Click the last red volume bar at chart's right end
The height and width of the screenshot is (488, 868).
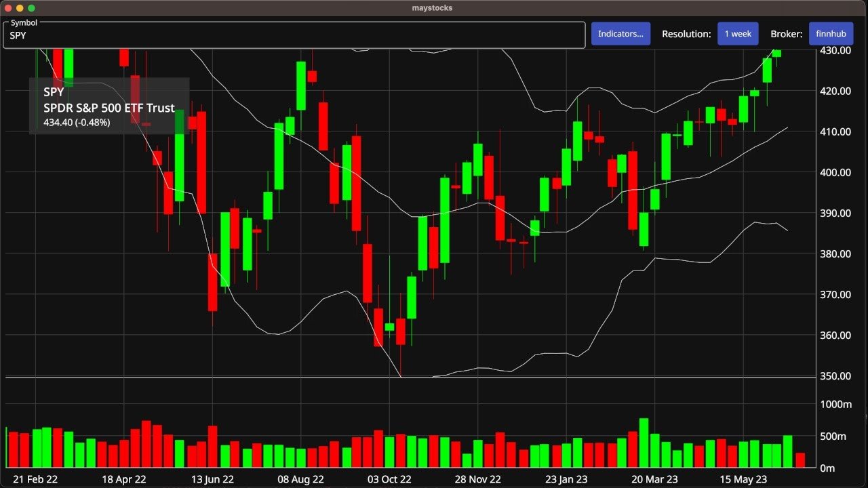click(x=800, y=460)
